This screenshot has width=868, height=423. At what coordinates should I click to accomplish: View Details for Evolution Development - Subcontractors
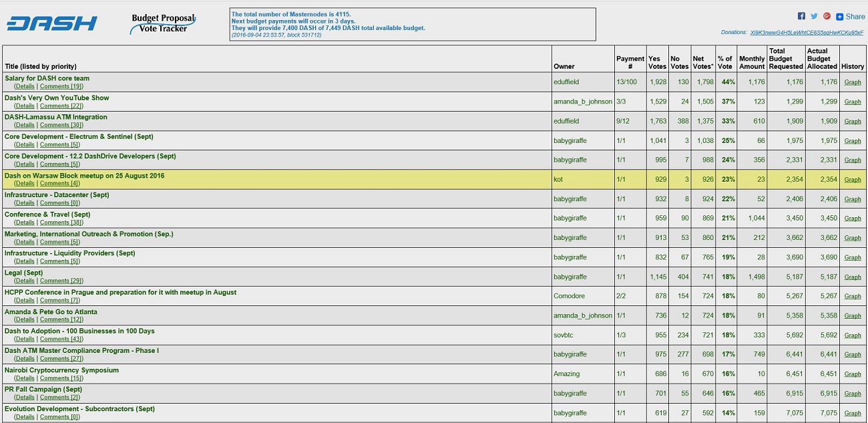(25, 417)
